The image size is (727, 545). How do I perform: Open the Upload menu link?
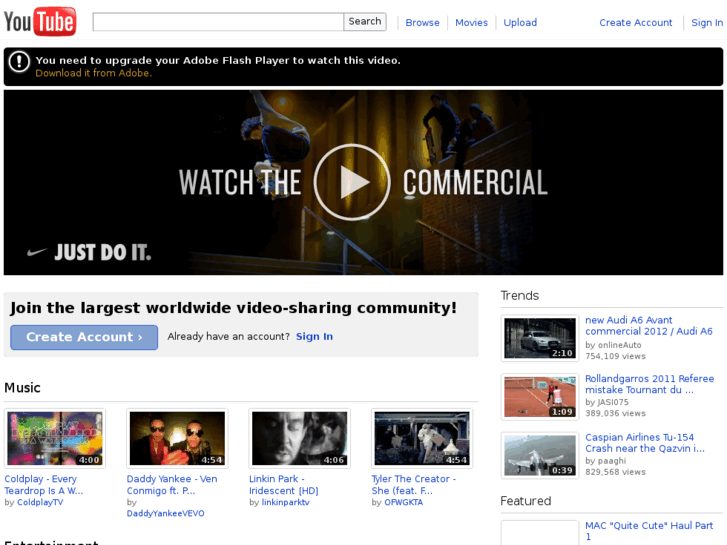[x=520, y=23]
